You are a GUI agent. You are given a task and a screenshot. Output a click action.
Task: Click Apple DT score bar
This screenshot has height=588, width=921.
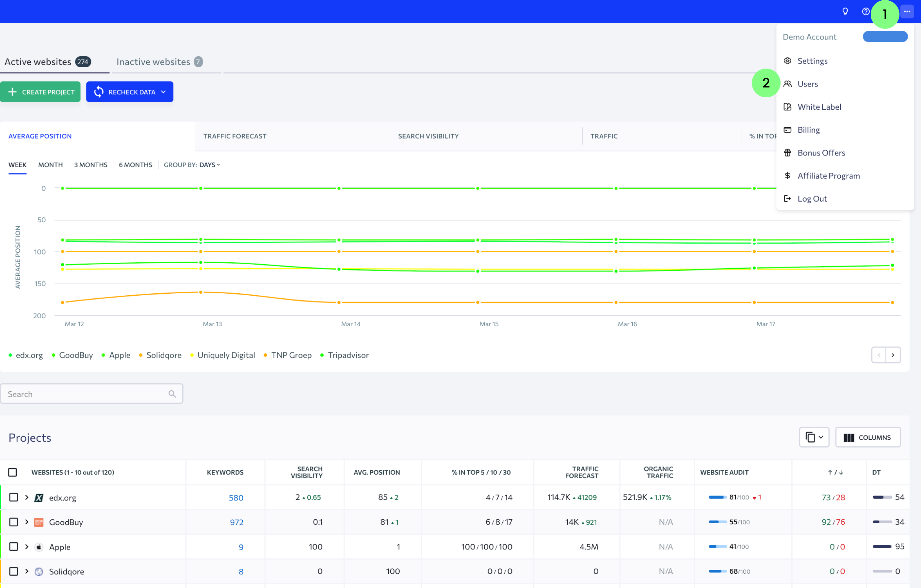point(882,546)
